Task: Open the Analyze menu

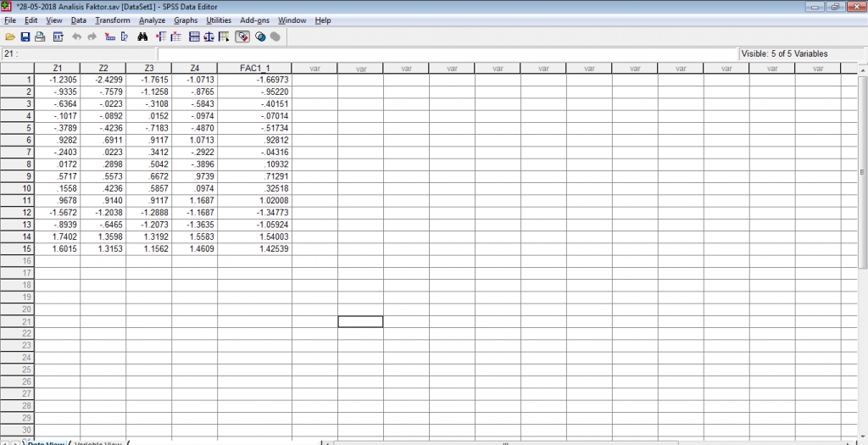Action: pyautogui.click(x=152, y=19)
